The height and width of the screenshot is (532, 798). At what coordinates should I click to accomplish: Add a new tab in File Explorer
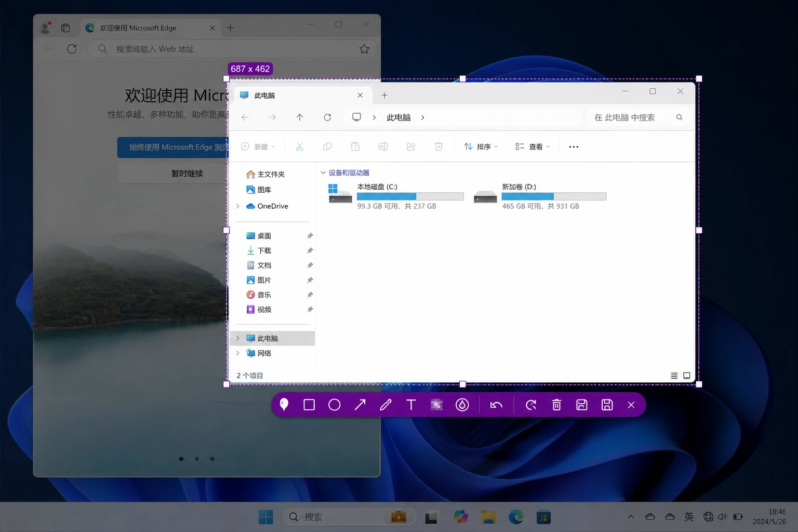(x=384, y=95)
